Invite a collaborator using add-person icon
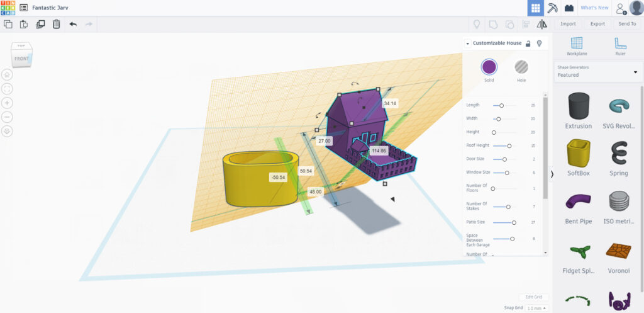 (x=621, y=8)
